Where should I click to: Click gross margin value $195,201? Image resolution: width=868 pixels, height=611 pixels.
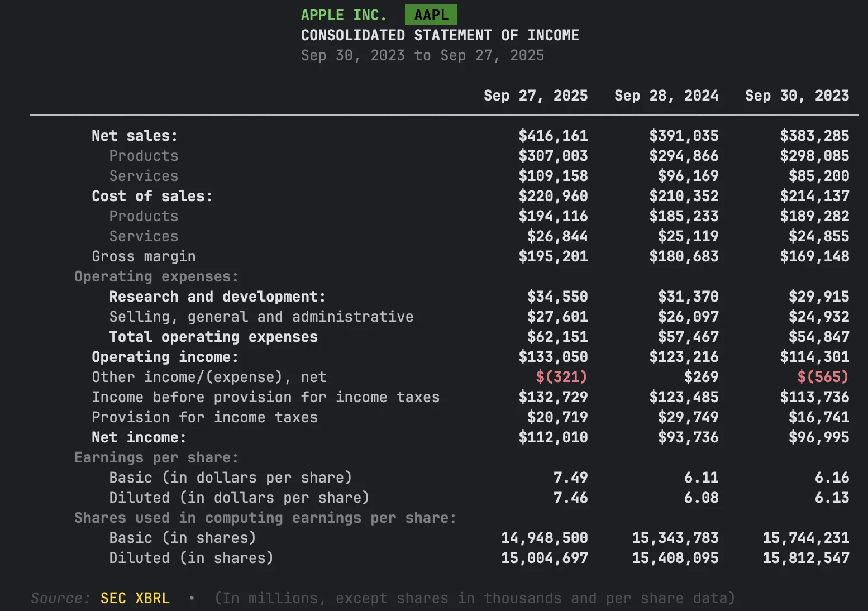553,256
